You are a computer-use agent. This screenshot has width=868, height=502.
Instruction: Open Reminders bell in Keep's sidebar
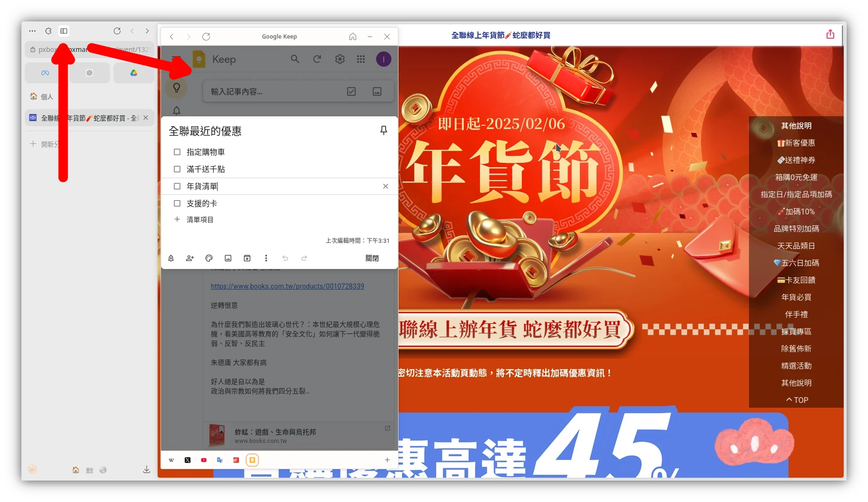(x=177, y=110)
